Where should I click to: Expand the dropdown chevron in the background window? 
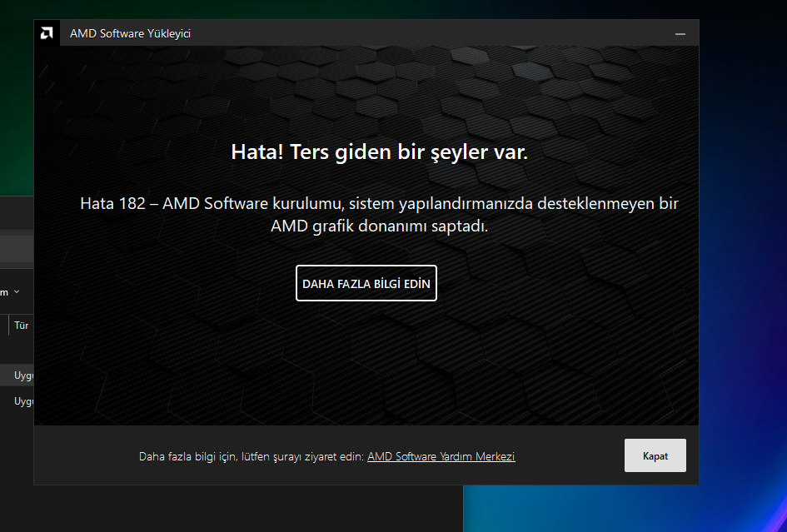coord(17,291)
